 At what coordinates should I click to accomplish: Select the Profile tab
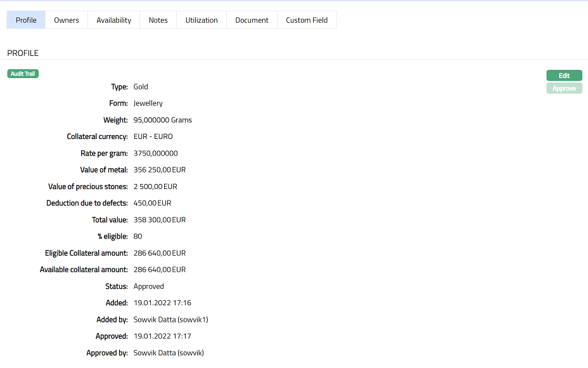click(x=26, y=20)
